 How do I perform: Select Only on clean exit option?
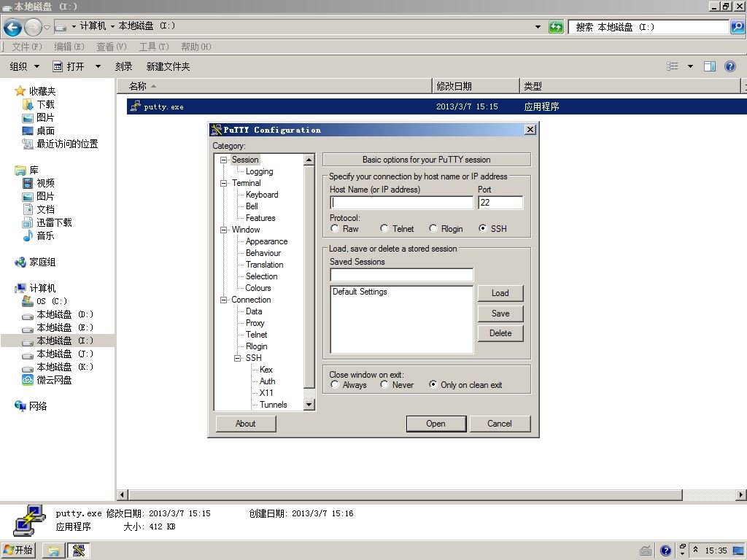point(433,385)
